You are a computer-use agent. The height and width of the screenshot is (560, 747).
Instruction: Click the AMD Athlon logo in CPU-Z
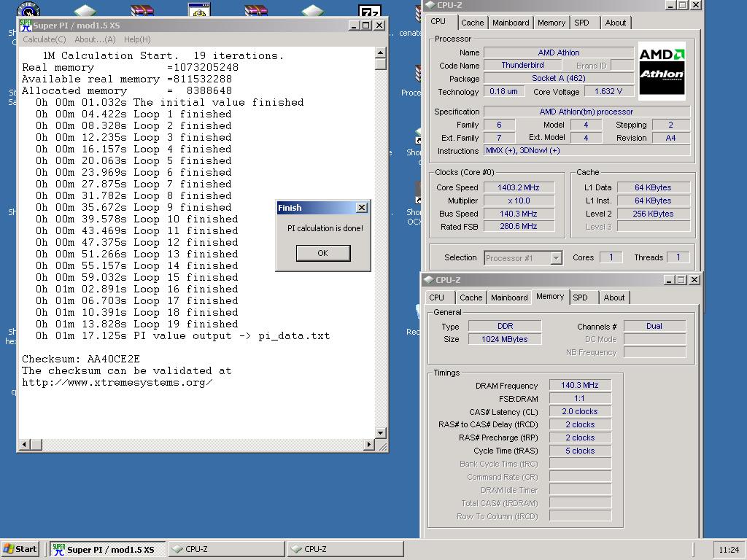(x=662, y=71)
